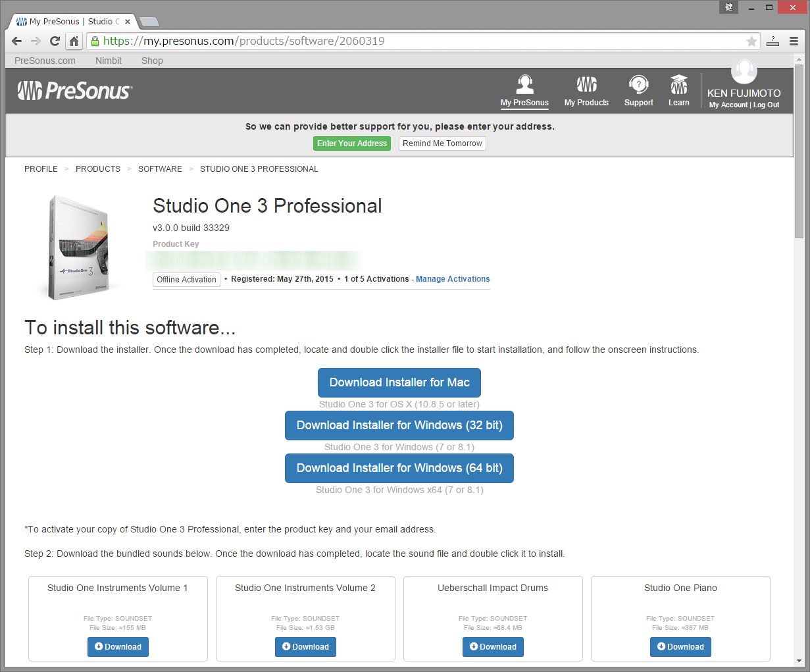This screenshot has width=810, height=672.
Task: Click the Log Out link
Action: pyautogui.click(x=767, y=105)
